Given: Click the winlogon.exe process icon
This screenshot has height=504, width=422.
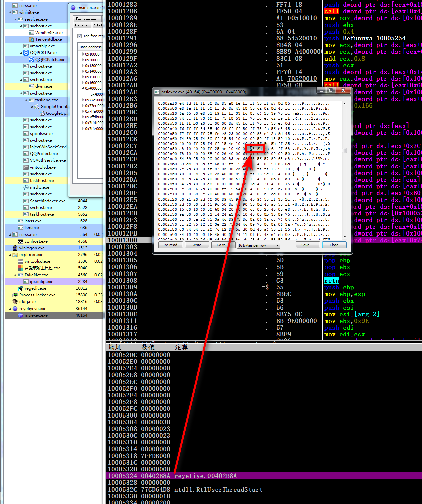Looking at the screenshot, I should tap(15, 248).
